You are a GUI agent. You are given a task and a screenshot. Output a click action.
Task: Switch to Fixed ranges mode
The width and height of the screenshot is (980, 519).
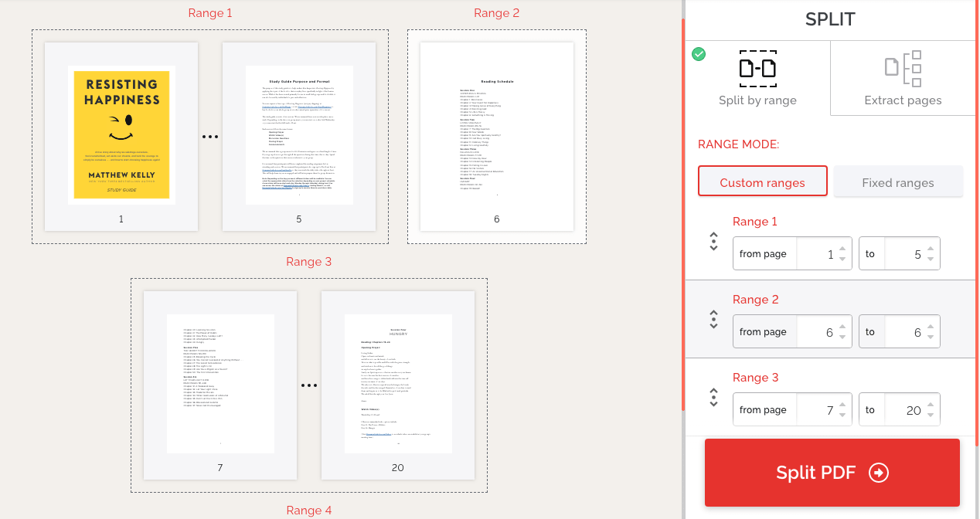pos(898,182)
